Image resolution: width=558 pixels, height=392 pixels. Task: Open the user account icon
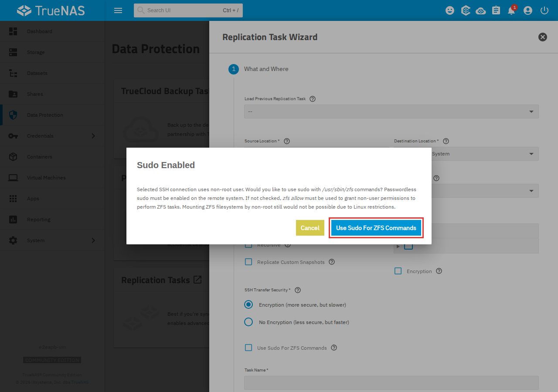[x=528, y=10]
